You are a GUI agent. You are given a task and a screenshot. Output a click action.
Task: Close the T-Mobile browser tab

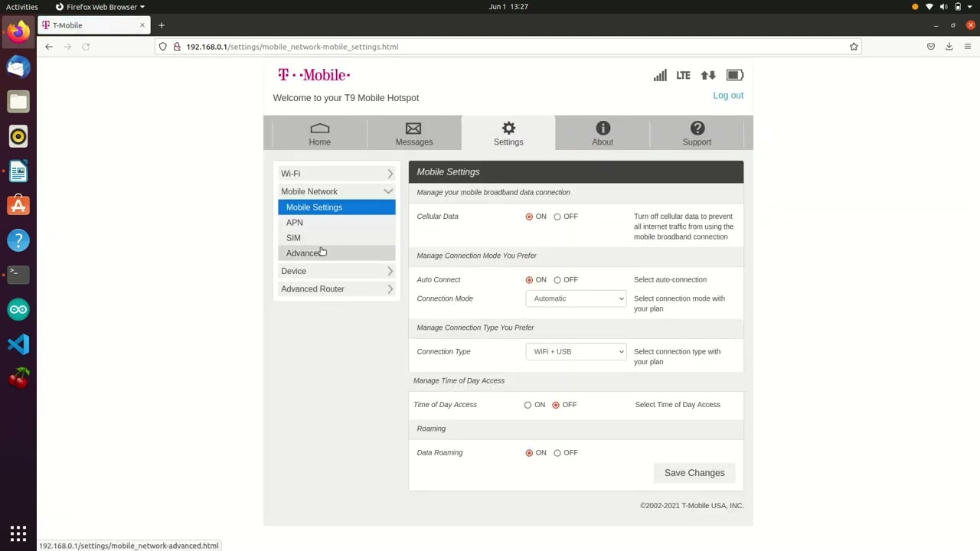coord(142,25)
